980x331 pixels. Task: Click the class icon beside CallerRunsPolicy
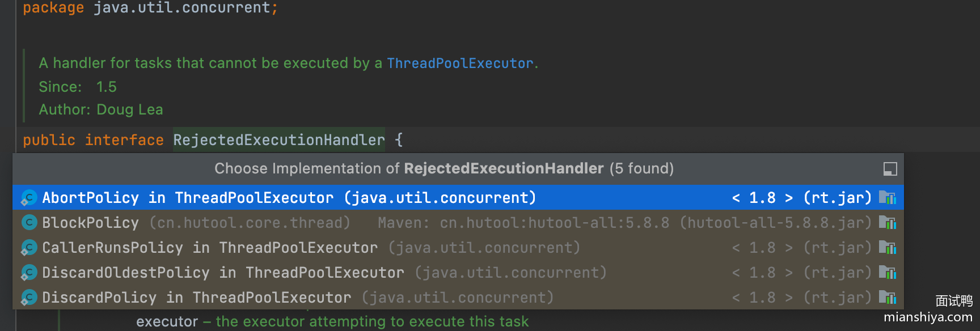pyautogui.click(x=29, y=248)
